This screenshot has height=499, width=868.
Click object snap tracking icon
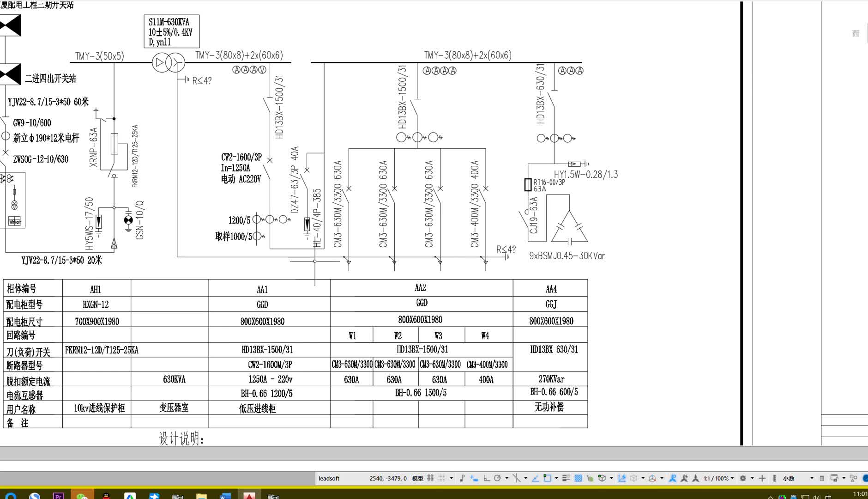coord(535,478)
